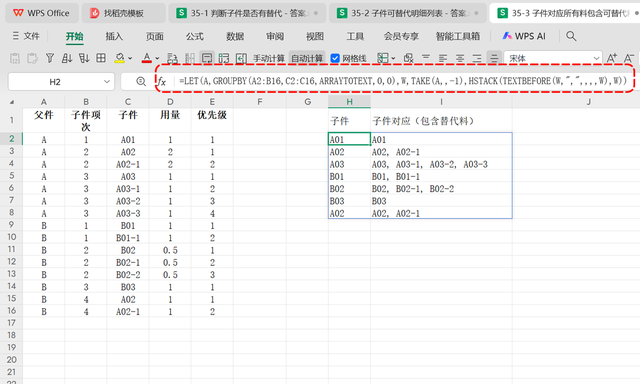
Task: Switch to the 公式 ribbon tab
Action: pyautogui.click(x=195, y=36)
